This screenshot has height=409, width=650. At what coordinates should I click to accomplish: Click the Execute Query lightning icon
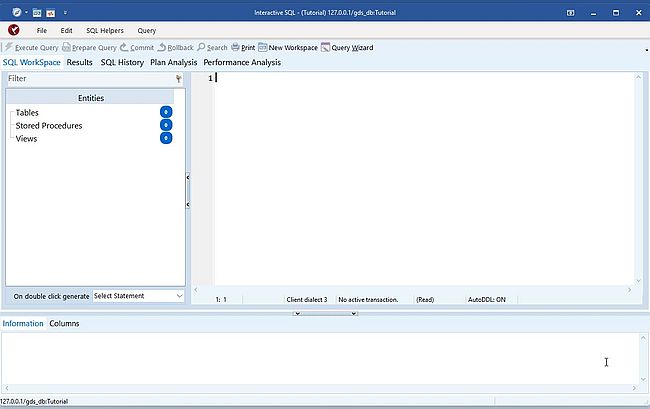tap(9, 47)
